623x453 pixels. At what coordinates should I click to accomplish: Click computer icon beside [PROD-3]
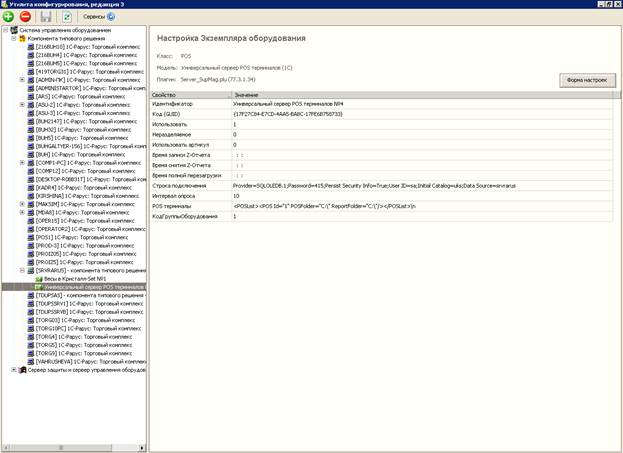31,246
